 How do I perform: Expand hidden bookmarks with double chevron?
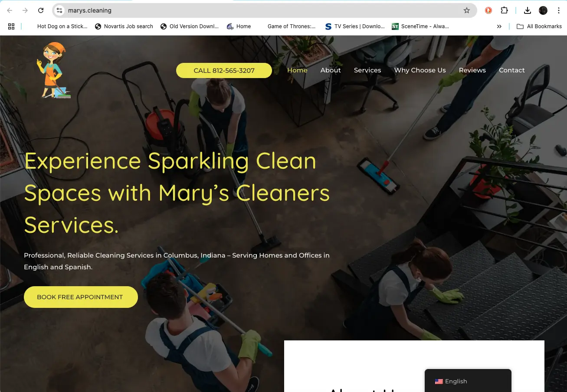click(499, 26)
